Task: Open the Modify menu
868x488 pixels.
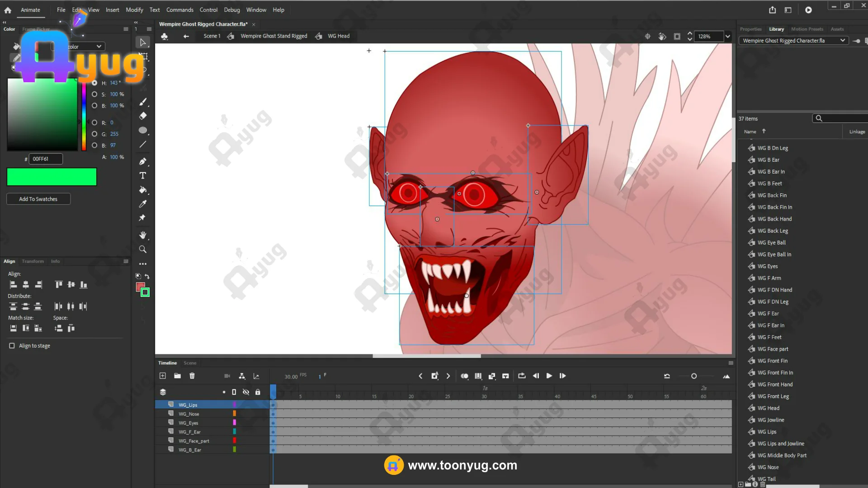Action: pos(134,10)
